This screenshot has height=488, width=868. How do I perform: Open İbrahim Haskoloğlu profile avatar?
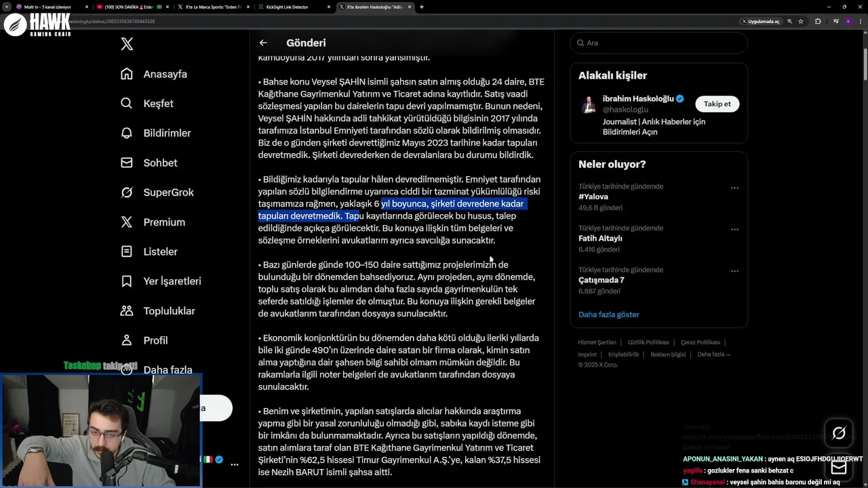(589, 104)
